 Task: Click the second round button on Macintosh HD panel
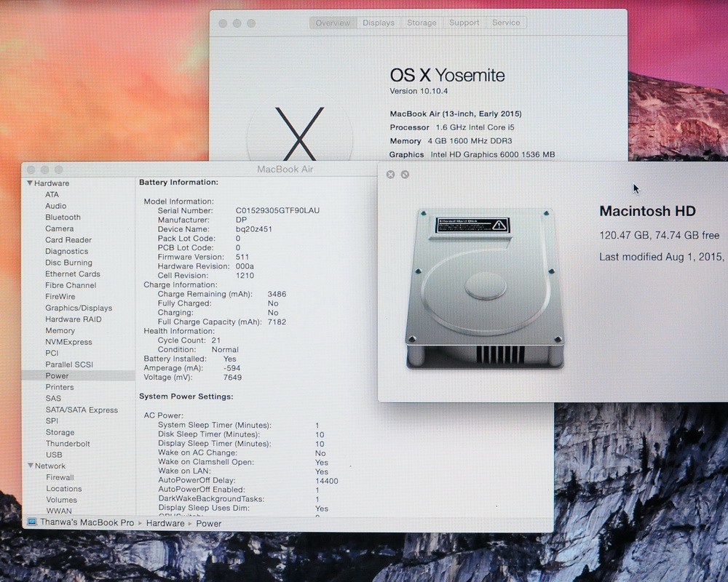405,175
